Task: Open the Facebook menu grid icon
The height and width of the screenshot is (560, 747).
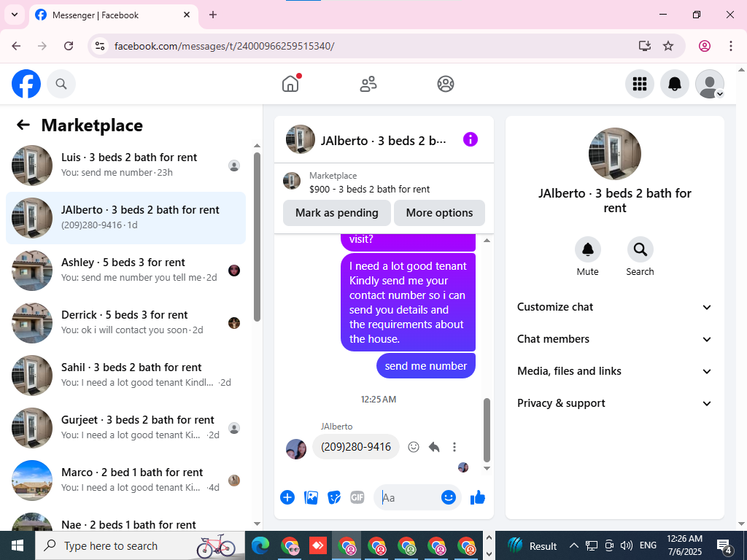Action: pyautogui.click(x=639, y=84)
